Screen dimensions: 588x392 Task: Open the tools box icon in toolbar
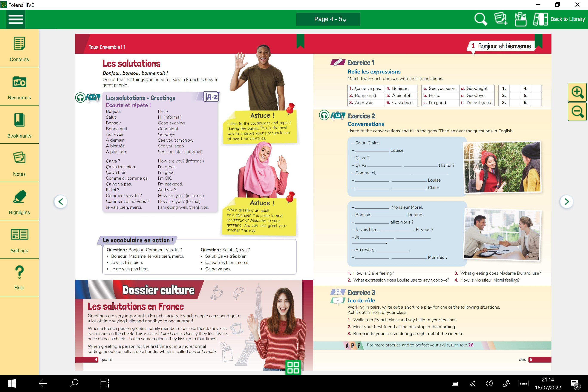(x=521, y=19)
